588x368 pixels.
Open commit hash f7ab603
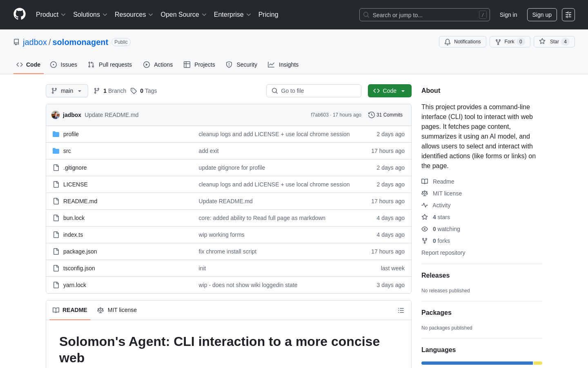point(320,115)
